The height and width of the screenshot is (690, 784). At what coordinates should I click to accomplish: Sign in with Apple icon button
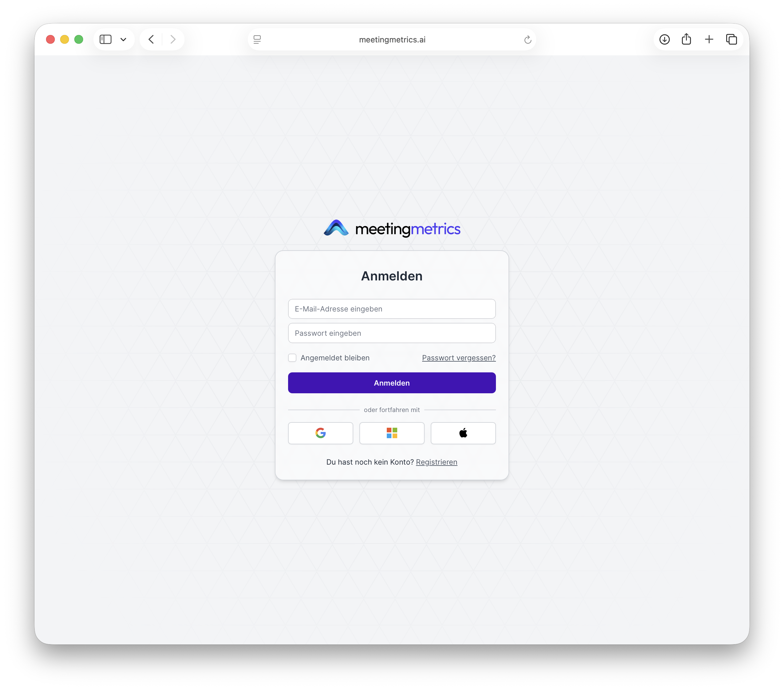[x=463, y=433]
